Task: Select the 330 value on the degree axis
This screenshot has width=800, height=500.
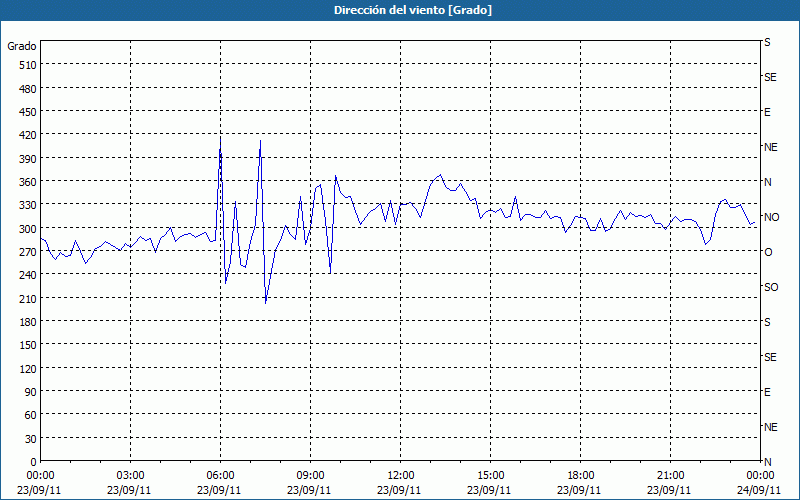Action: [28, 205]
